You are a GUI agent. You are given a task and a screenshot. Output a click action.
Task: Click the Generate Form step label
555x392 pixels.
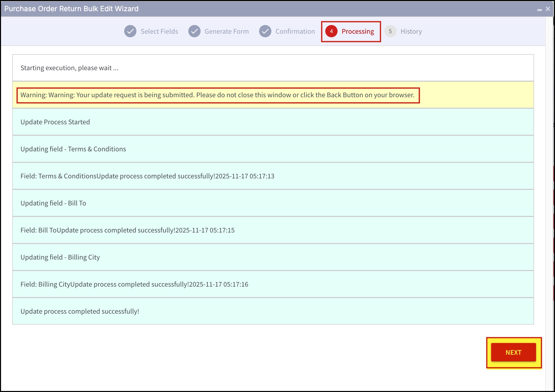[226, 31]
